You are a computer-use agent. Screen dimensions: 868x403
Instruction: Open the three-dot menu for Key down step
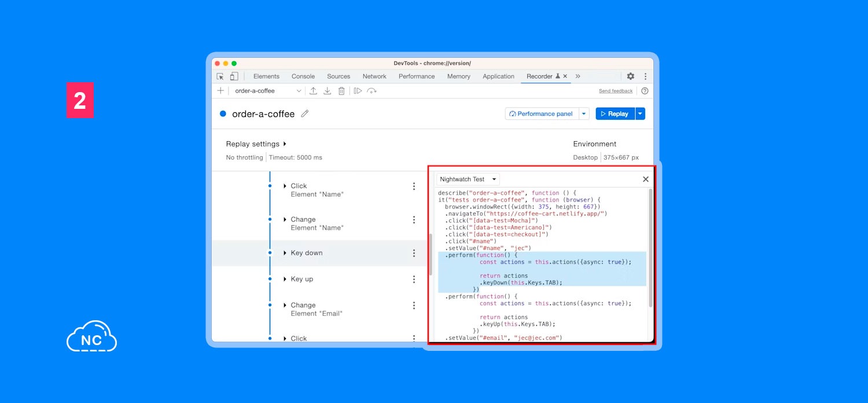(414, 253)
